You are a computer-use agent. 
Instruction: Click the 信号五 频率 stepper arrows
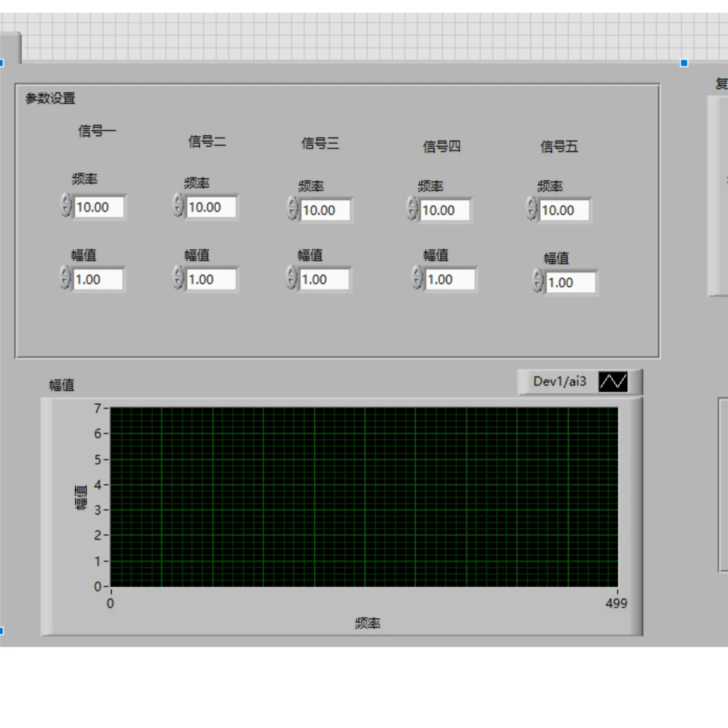[x=531, y=208]
